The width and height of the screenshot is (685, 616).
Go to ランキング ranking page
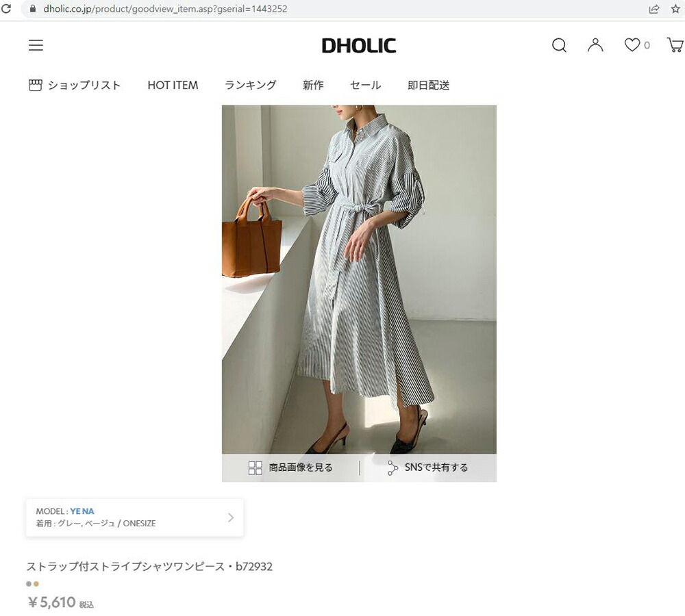tap(250, 85)
